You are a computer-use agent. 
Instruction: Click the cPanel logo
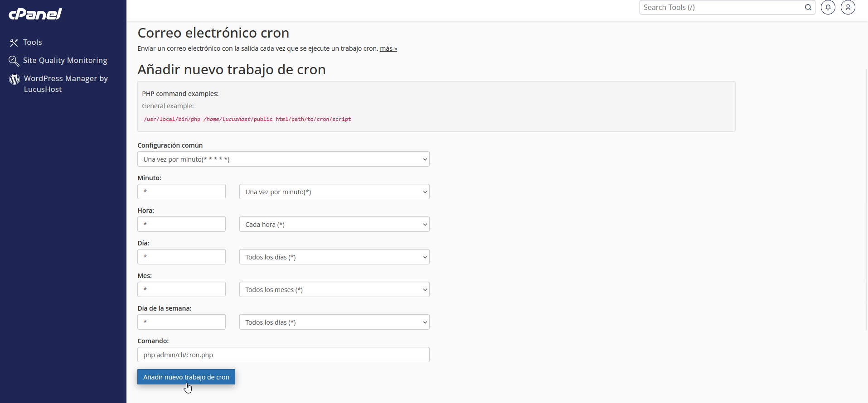[35, 14]
